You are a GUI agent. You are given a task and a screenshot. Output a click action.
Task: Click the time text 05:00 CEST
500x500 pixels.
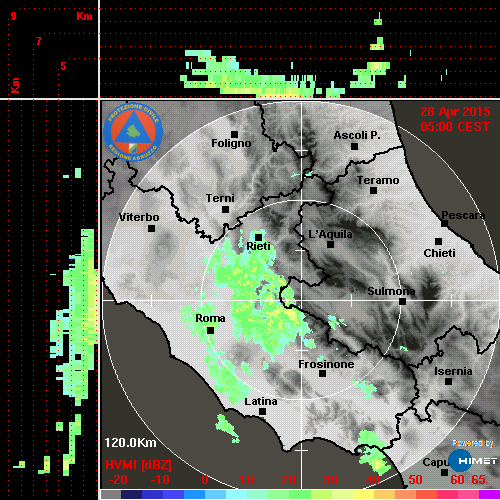pos(455,127)
